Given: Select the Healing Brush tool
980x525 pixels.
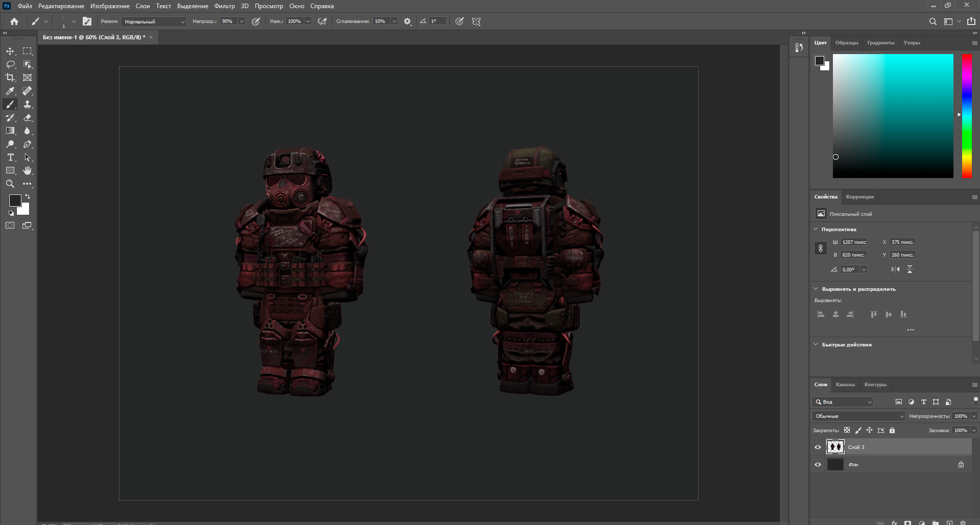Looking at the screenshot, I should tap(28, 91).
